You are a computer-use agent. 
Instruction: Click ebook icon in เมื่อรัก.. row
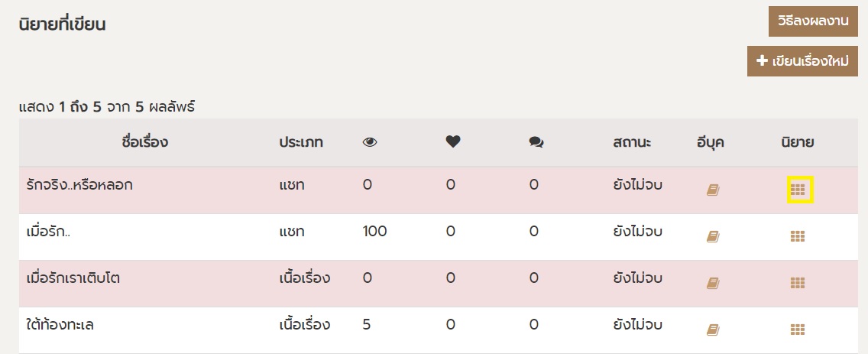713,237
